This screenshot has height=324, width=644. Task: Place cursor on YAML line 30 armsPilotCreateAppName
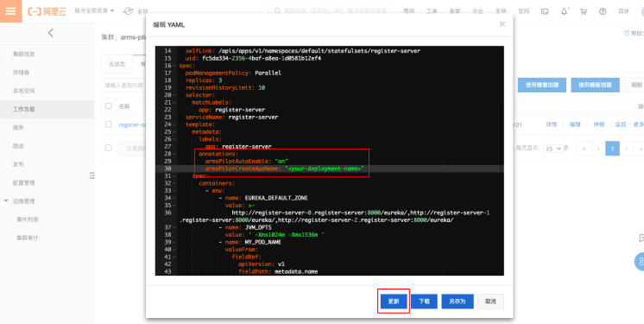284,168
